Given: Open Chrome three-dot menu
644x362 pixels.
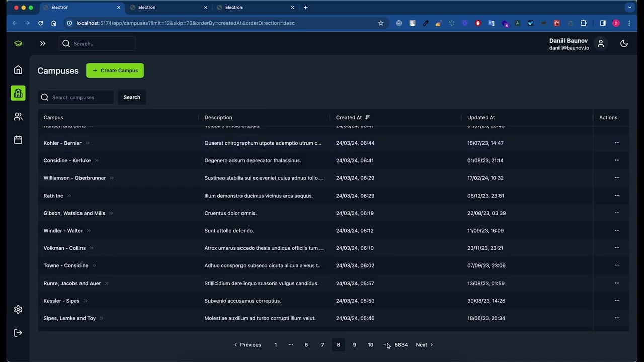Looking at the screenshot, I should pyautogui.click(x=629, y=23).
